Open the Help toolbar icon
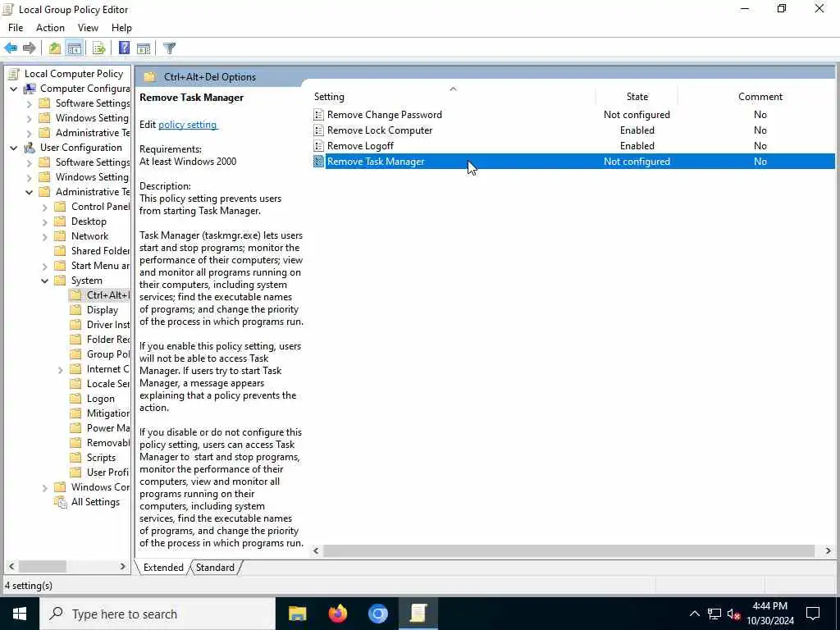Image resolution: width=840 pixels, height=630 pixels. 124,48
